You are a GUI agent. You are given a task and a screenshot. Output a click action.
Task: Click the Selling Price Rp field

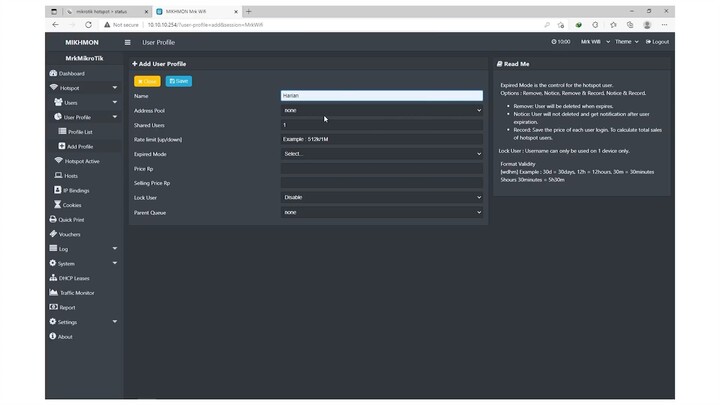[382, 183]
